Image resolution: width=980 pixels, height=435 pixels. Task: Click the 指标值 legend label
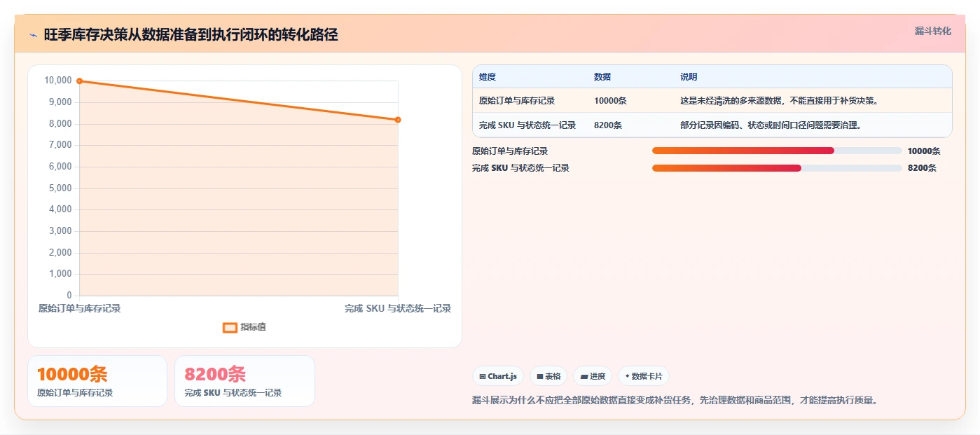click(x=253, y=327)
